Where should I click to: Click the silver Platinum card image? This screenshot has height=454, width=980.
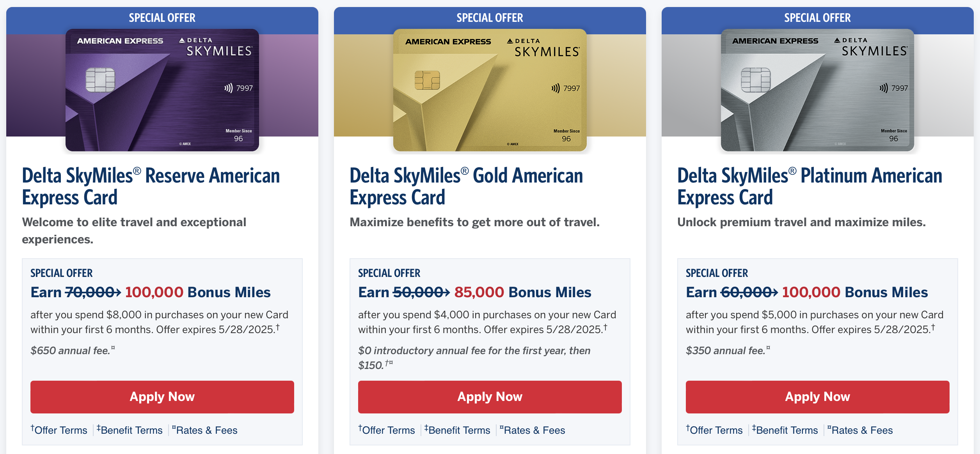[x=818, y=90]
